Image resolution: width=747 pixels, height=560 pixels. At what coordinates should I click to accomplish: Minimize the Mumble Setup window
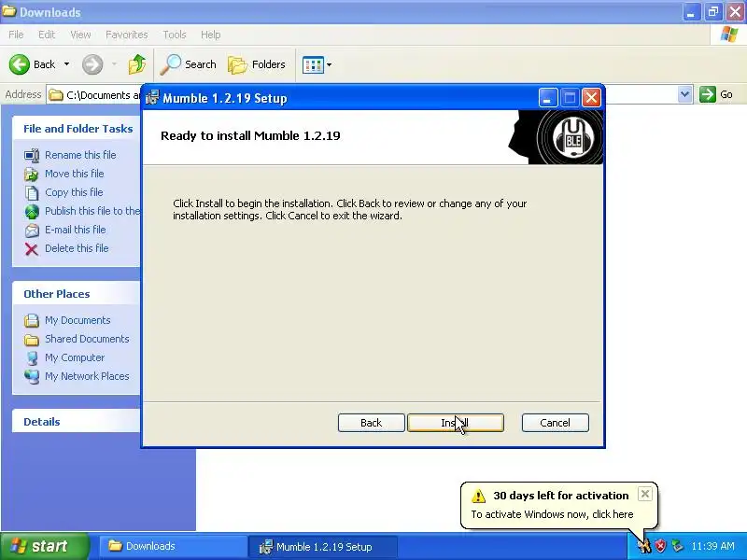[548, 98]
